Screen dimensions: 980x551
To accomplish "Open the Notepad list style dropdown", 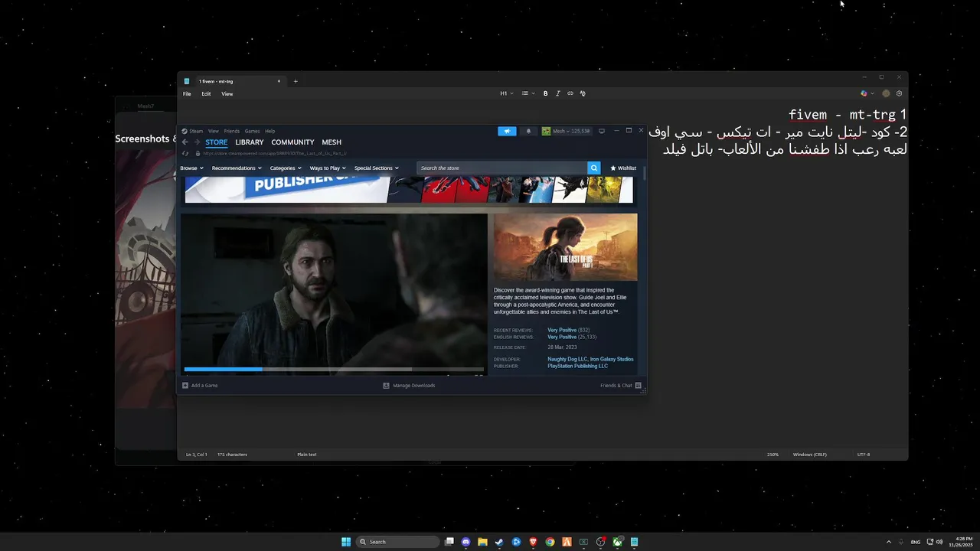I will [528, 93].
